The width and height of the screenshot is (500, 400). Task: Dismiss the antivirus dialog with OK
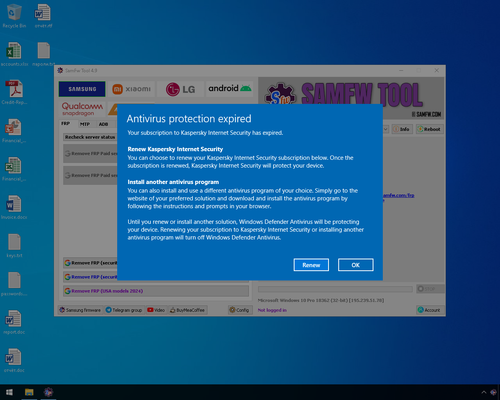click(x=355, y=265)
